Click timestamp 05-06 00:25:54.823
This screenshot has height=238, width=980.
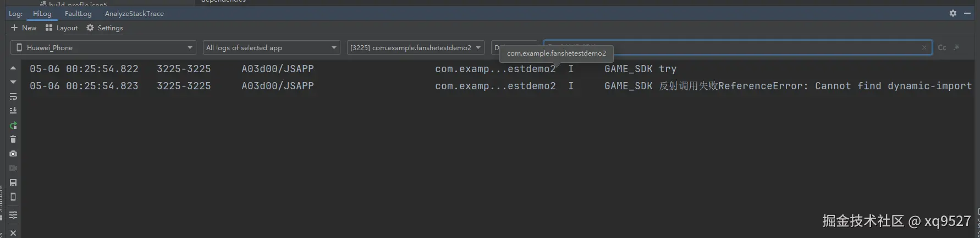(x=84, y=86)
